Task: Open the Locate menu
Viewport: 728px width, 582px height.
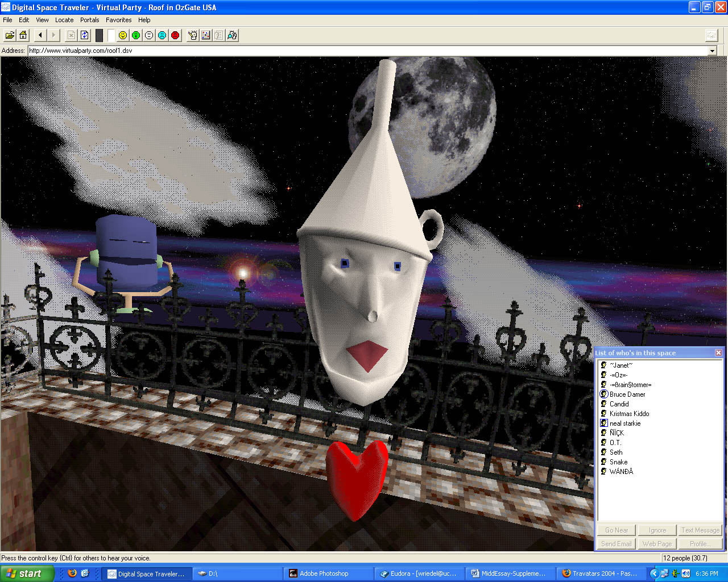Action: coord(64,20)
